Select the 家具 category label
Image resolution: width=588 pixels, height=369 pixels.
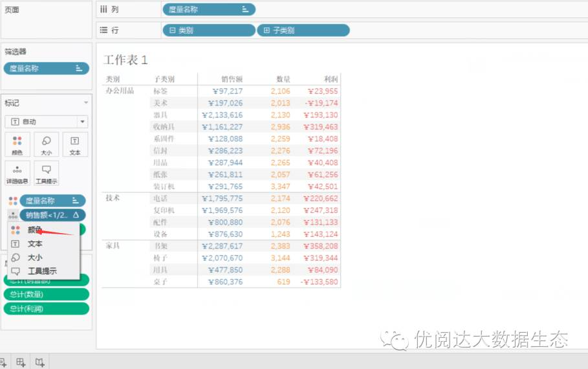tap(113, 245)
